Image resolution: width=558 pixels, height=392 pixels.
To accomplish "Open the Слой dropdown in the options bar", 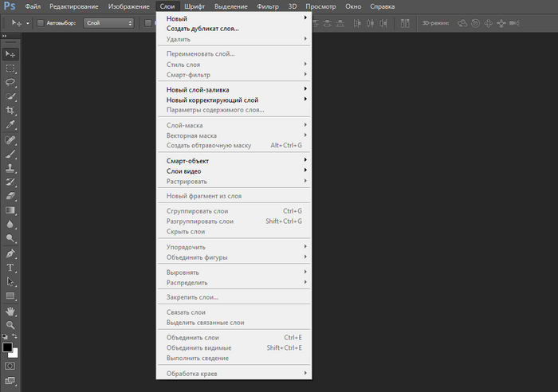I will [x=108, y=23].
